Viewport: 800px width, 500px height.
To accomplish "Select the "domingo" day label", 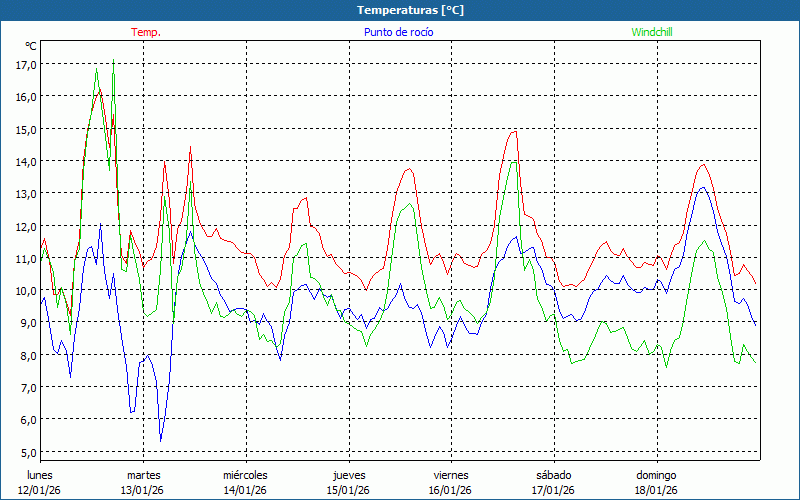I will tap(656, 475).
